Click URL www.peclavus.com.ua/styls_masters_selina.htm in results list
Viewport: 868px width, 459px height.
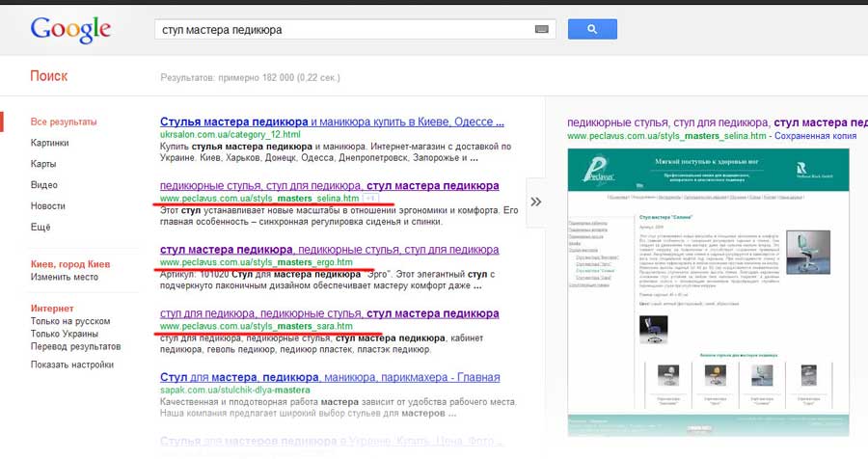259,199
